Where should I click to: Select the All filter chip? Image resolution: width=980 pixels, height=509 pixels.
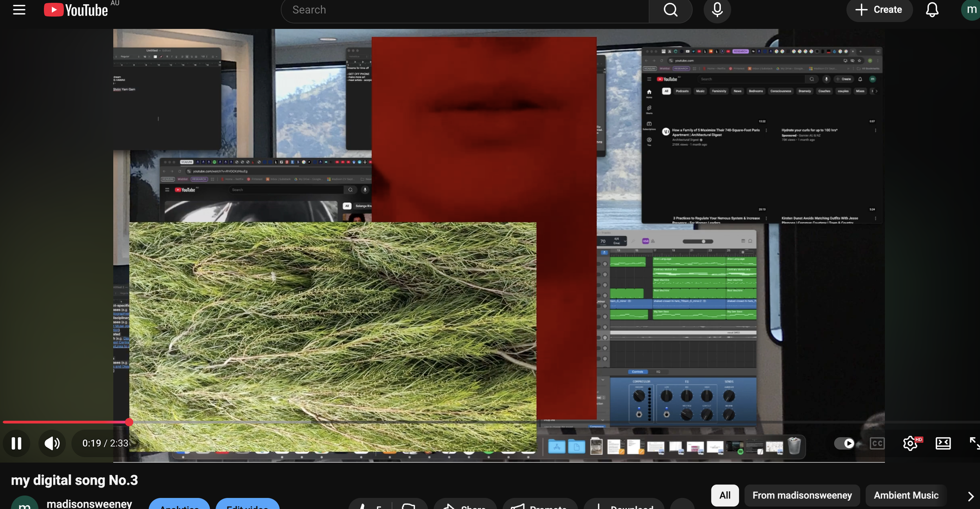pyautogui.click(x=725, y=495)
